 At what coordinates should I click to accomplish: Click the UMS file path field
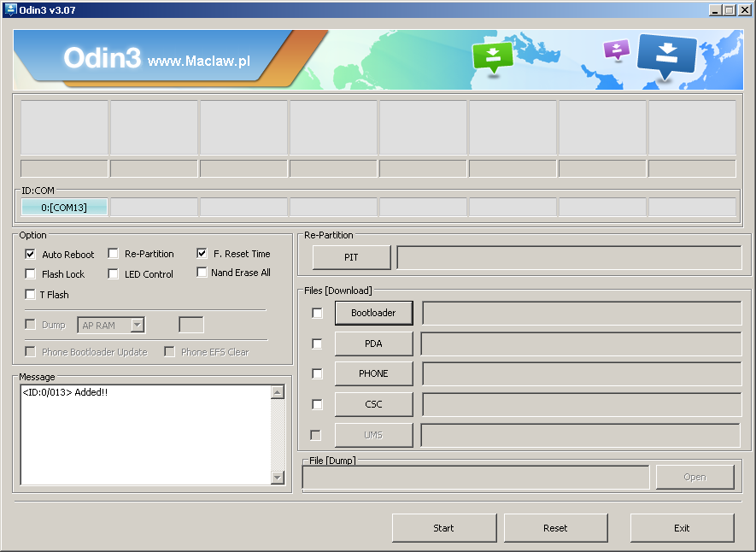(581, 435)
